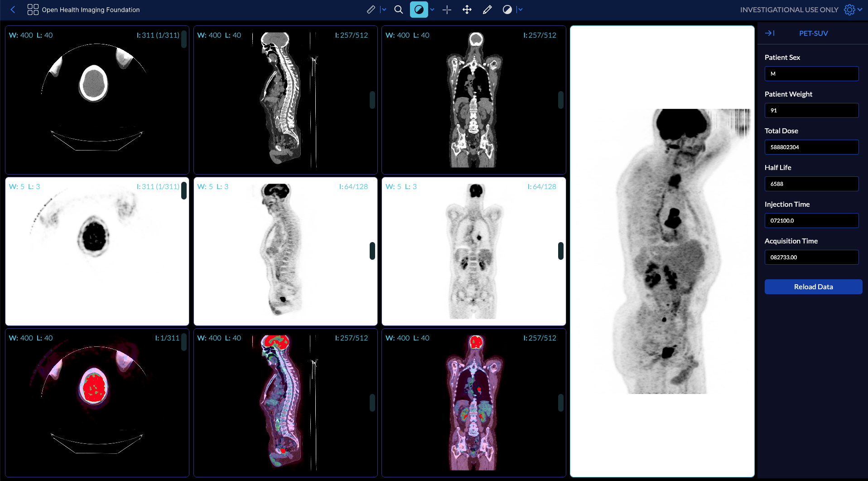Choose the Pan move tool
The image size is (868, 481).
tap(467, 10)
